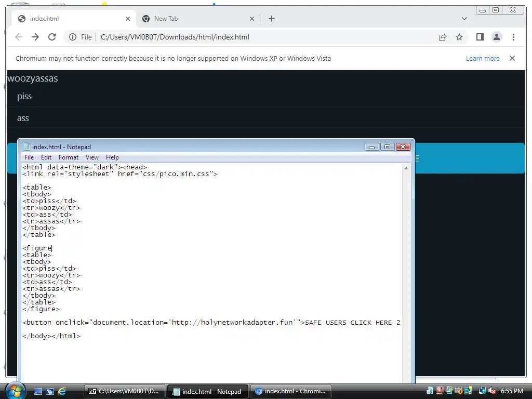Bookmark this page with the star

pos(459,37)
